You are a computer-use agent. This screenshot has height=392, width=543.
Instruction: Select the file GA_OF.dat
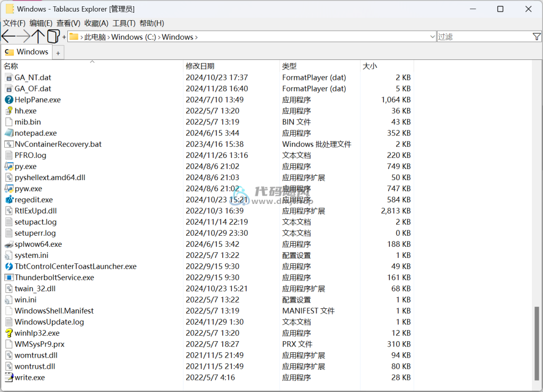click(x=32, y=88)
